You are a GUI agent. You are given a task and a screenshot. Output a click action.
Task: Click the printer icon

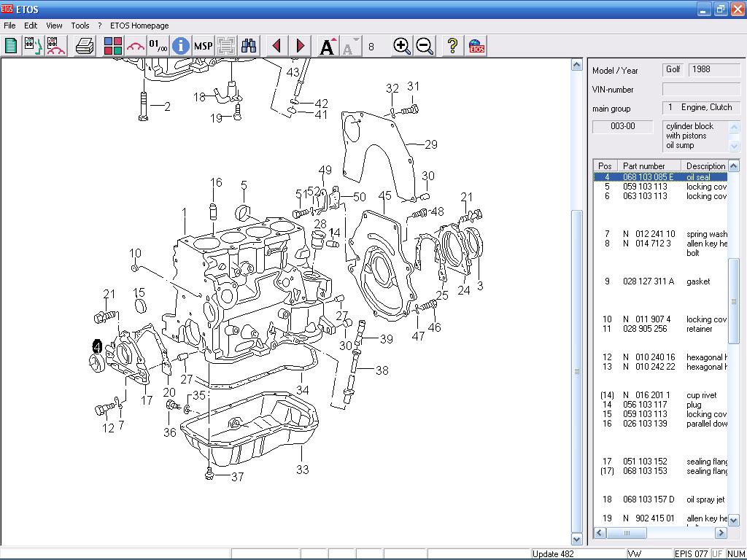[85, 46]
